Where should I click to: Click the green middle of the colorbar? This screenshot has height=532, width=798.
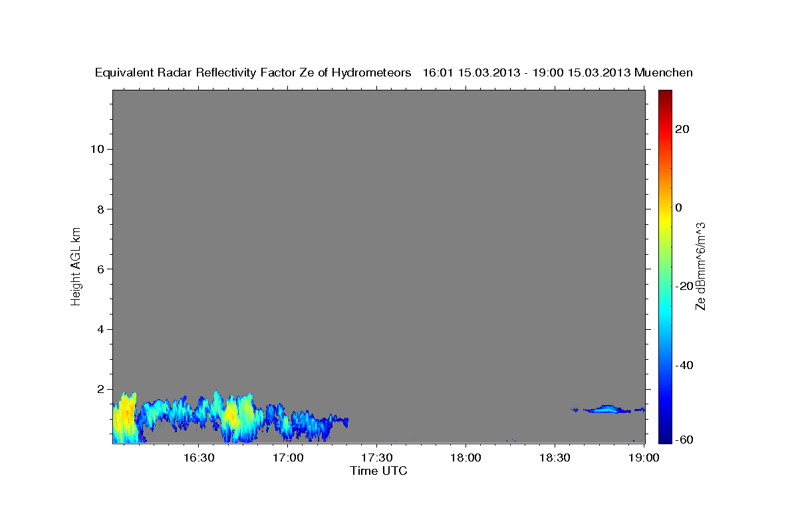click(664, 266)
